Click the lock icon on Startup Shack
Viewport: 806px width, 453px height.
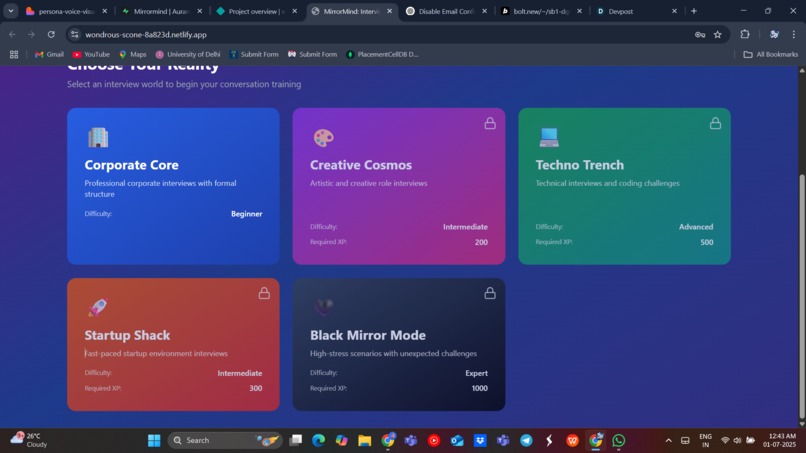(x=264, y=293)
